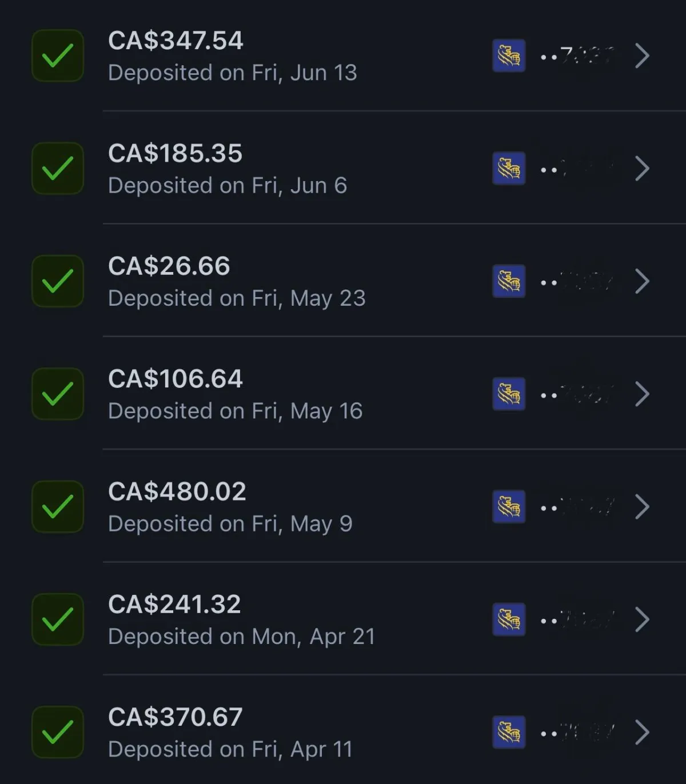The height and width of the screenshot is (784, 686).
Task: Click the bank logo on the May 23 deposit
Action: coord(509,281)
